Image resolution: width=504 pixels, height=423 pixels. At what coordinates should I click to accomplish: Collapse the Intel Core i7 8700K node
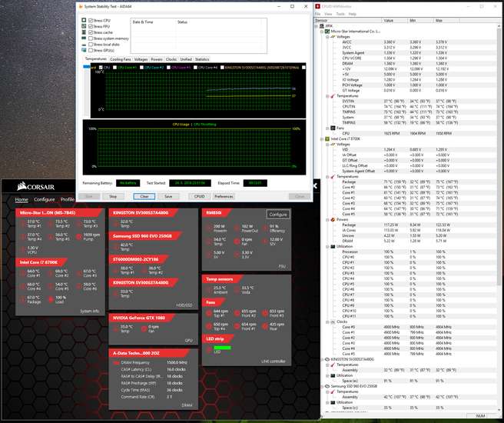(x=322, y=139)
